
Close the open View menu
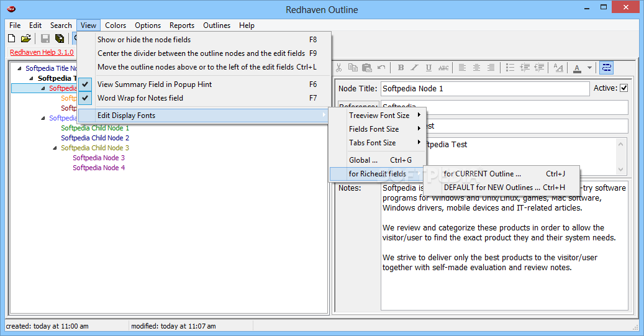tap(88, 25)
